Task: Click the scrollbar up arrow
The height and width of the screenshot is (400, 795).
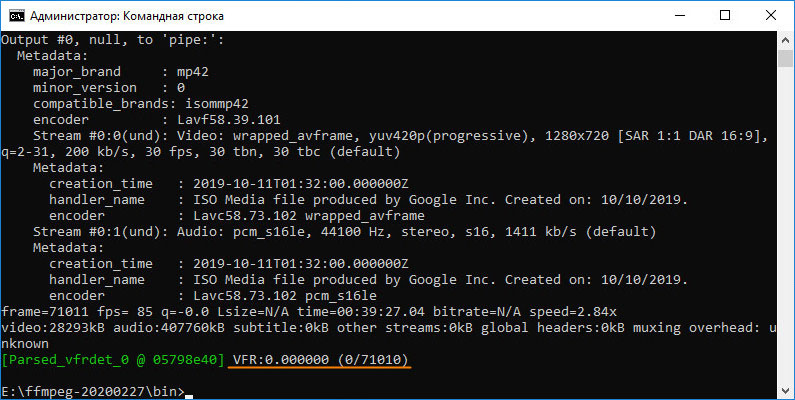Action: coord(785,40)
